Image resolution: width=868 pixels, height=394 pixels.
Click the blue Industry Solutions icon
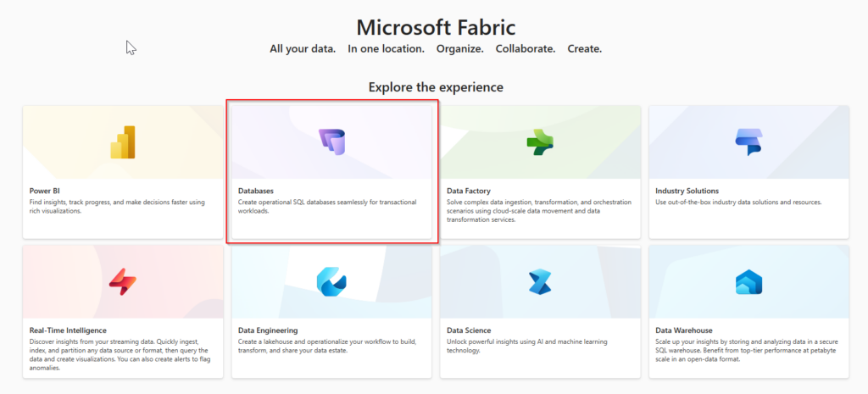(x=748, y=142)
